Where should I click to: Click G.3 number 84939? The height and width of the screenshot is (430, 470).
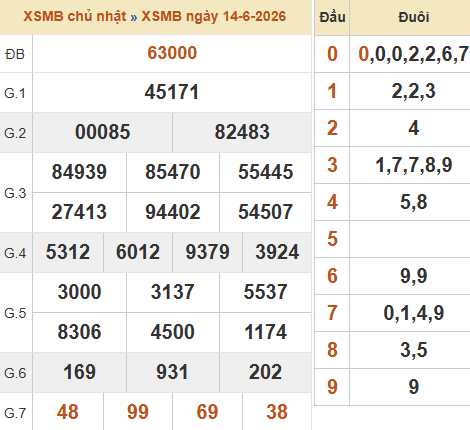coord(79,172)
